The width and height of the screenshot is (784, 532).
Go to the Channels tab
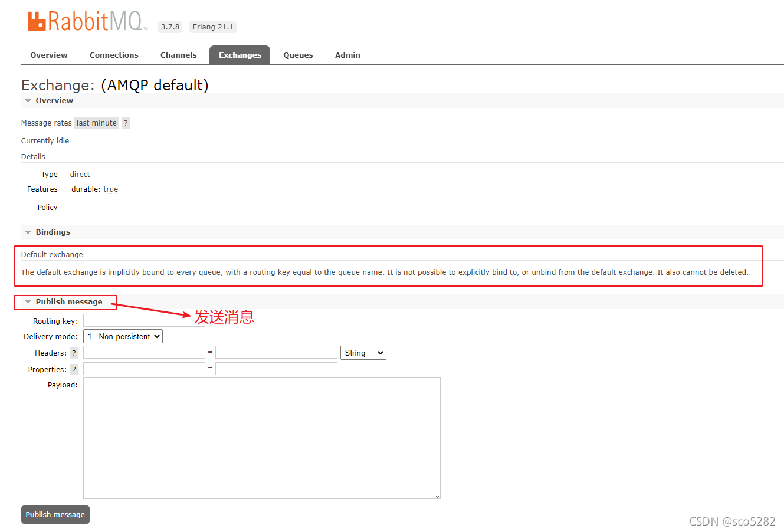[178, 55]
